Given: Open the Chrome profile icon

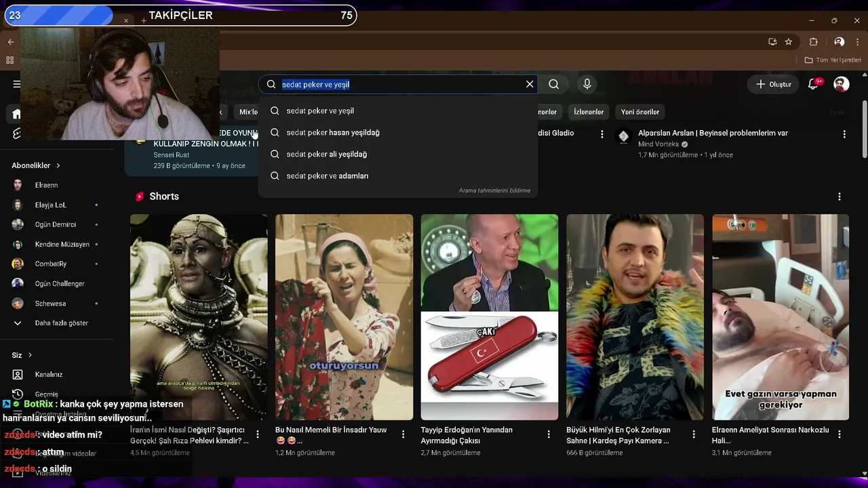Looking at the screenshot, I should (x=840, y=41).
